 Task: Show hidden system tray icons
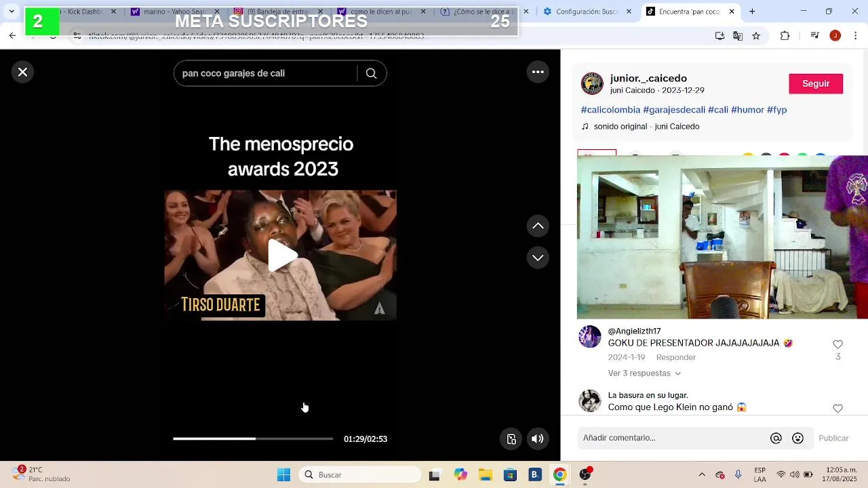[702, 475]
